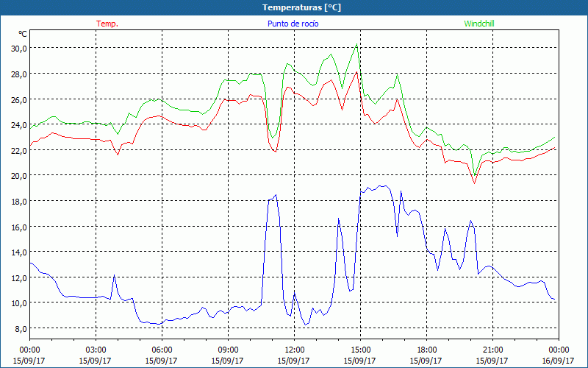Viewport: 588px width, 368px height.
Task: Click the 26,0 value on the y-axis
Action: [19, 99]
